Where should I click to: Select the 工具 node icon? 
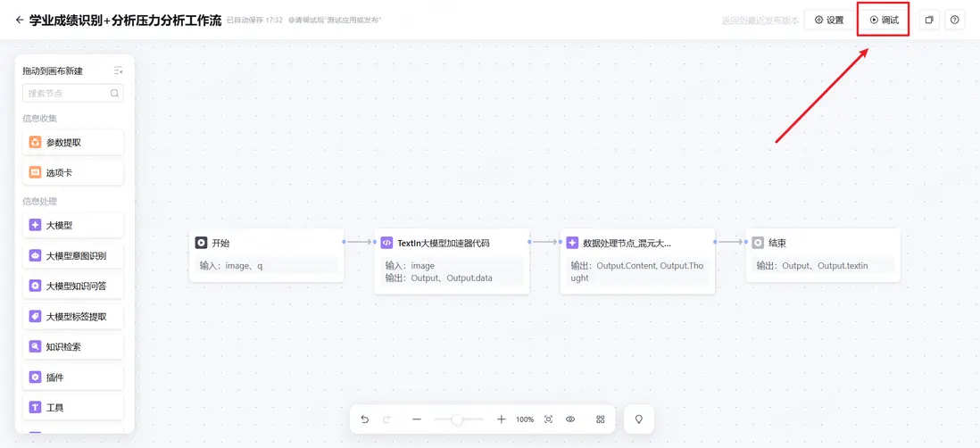tap(35, 407)
